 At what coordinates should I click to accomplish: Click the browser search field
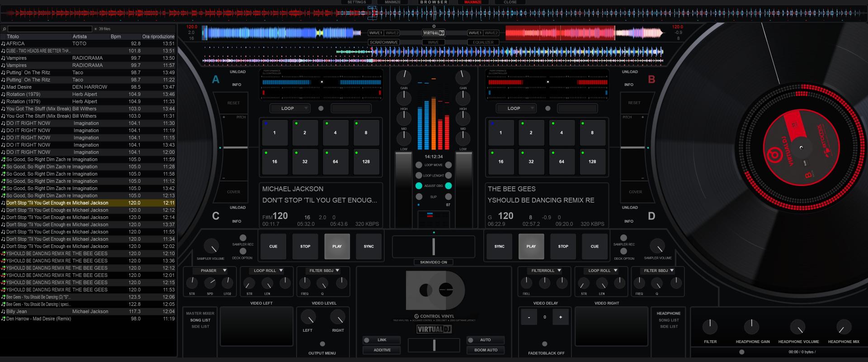pos(50,29)
